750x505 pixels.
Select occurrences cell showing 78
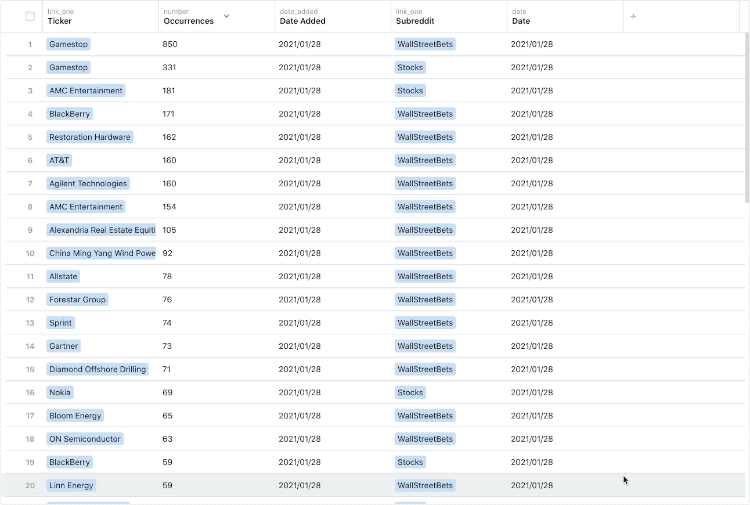click(217, 276)
